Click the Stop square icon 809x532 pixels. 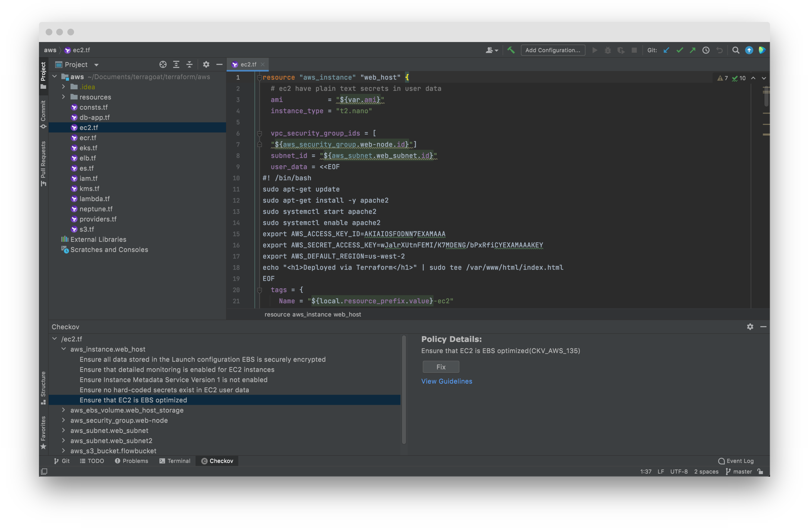pos(634,50)
